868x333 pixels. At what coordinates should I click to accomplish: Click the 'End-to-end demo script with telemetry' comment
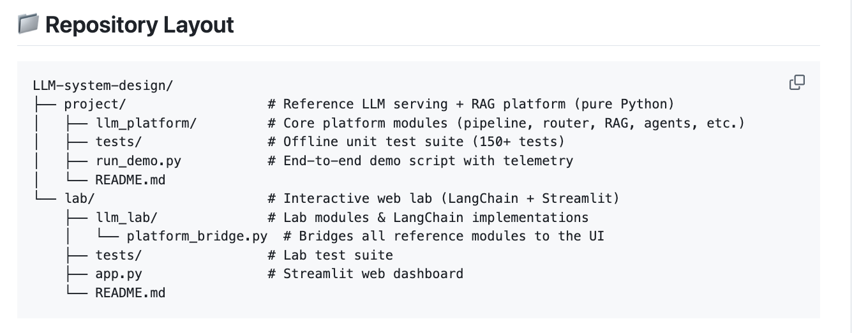(428, 161)
